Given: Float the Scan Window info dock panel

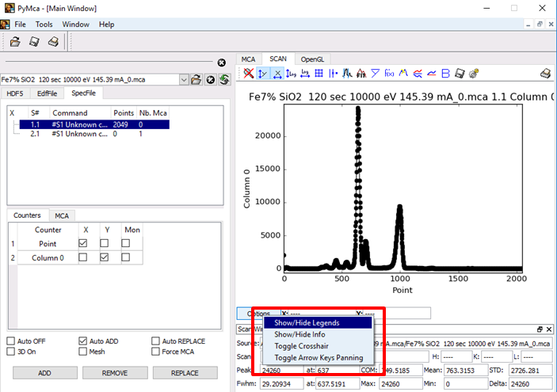Looking at the screenshot, I should (x=540, y=329).
